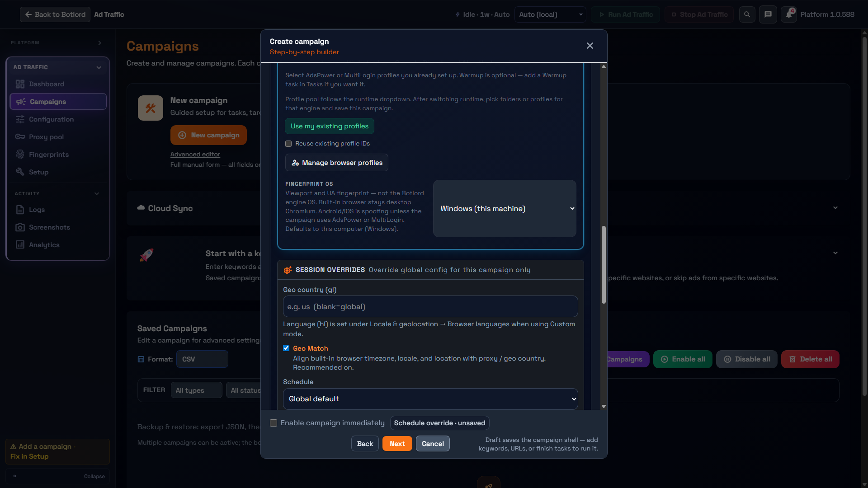Viewport: 868px width, 488px height.
Task: Click the dialog vertical scrollbar thumb
Action: click(x=604, y=265)
